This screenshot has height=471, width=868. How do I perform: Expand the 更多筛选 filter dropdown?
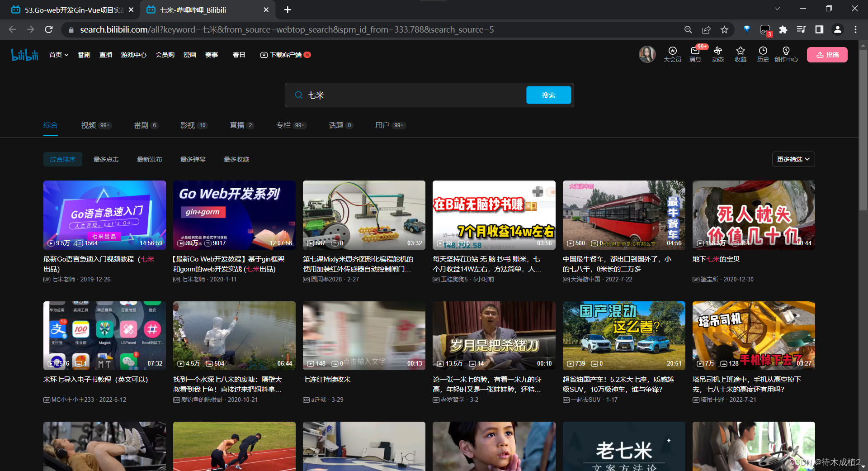pyautogui.click(x=793, y=159)
